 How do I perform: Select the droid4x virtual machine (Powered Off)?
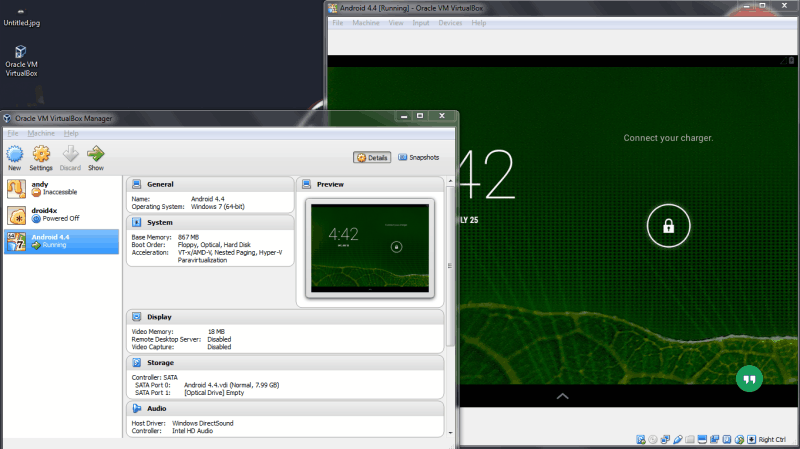click(x=61, y=215)
